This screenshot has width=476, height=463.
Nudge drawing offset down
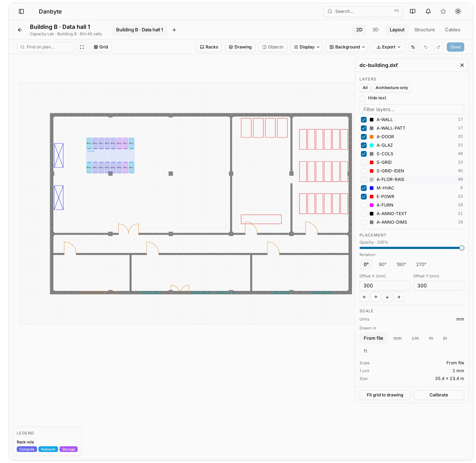tap(387, 297)
